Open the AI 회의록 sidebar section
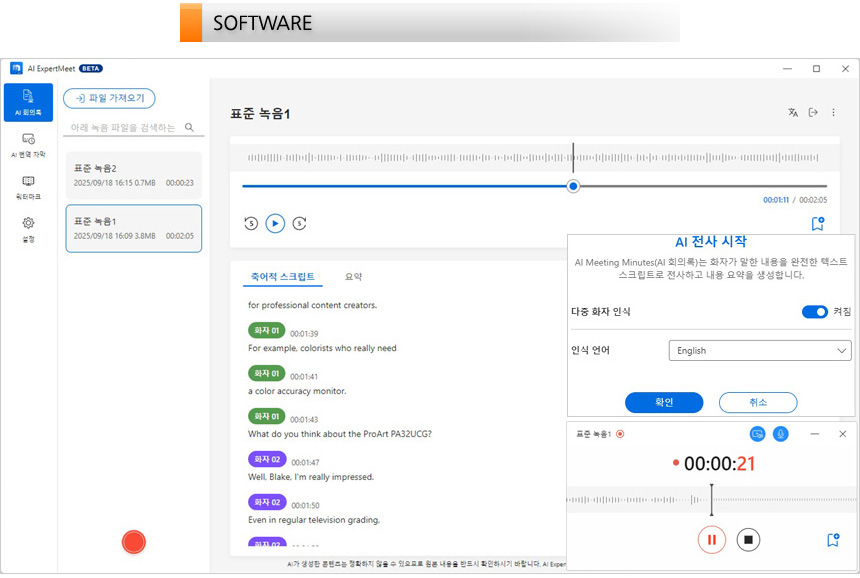The image size is (860, 578). (x=28, y=102)
